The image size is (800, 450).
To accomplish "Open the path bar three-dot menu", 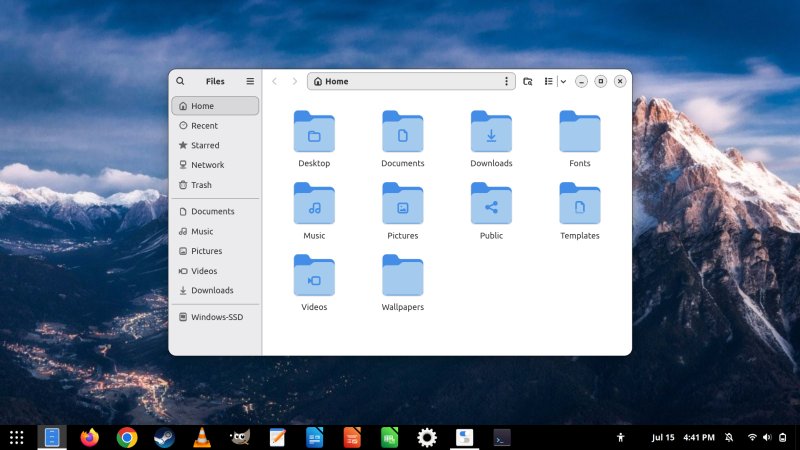I will point(506,81).
